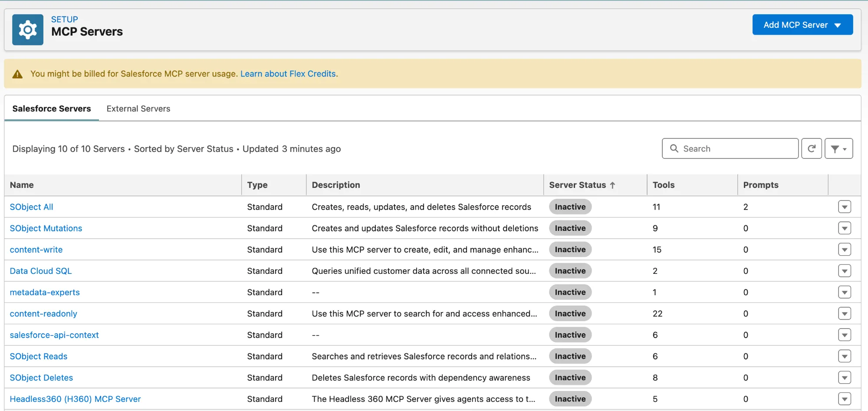Click the billing warning triangle icon
The width and height of the screenshot is (868, 411).
[x=17, y=74]
